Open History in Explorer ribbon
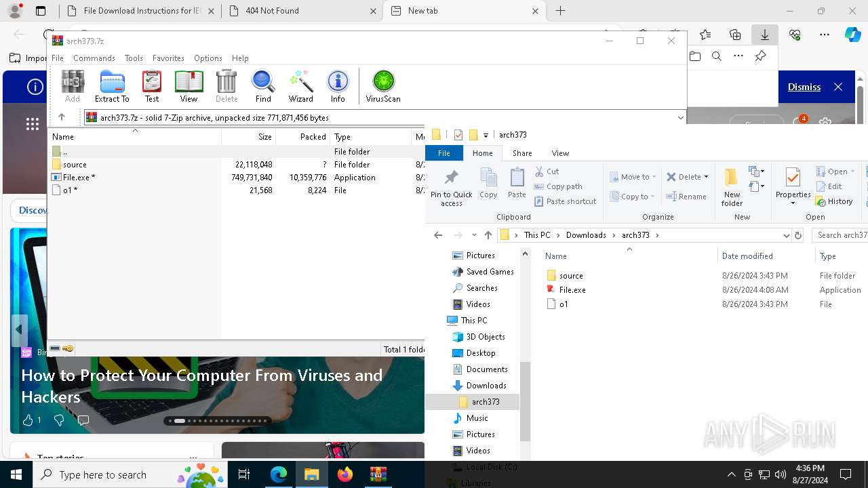 (x=834, y=201)
